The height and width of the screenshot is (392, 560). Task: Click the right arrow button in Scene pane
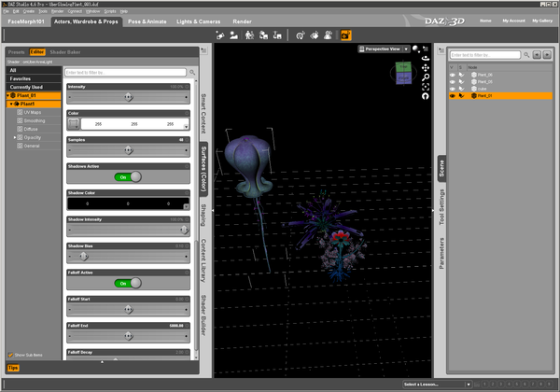(x=547, y=55)
